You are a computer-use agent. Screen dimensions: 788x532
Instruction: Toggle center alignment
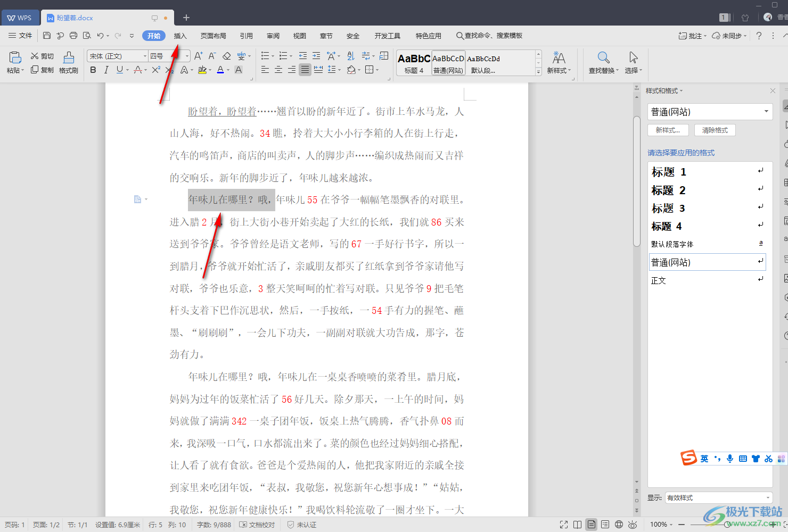click(x=278, y=70)
